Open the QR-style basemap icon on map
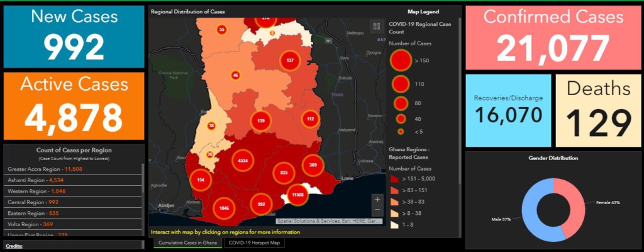 (377, 26)
